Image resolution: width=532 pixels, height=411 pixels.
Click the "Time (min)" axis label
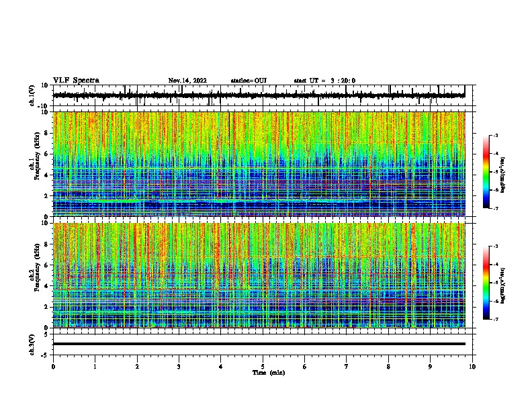pyautogui.click(x=269, y=373)
